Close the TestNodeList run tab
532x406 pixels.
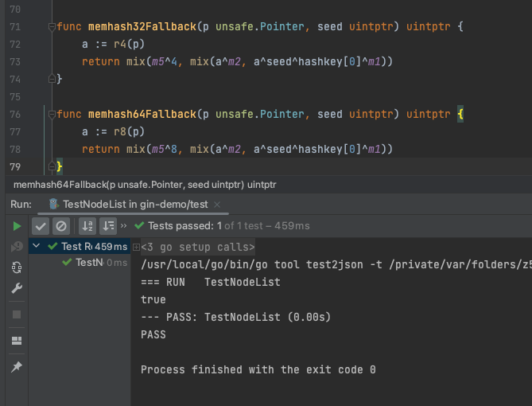pos(217,205)
